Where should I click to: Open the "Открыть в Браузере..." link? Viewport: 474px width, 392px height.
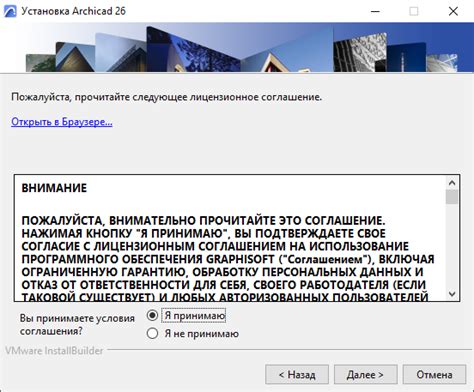(62, 122)
